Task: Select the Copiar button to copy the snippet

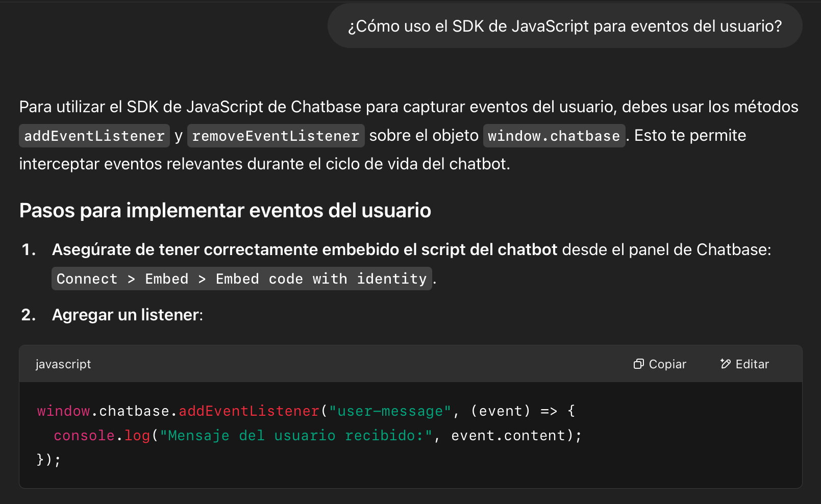Action: 660,364
